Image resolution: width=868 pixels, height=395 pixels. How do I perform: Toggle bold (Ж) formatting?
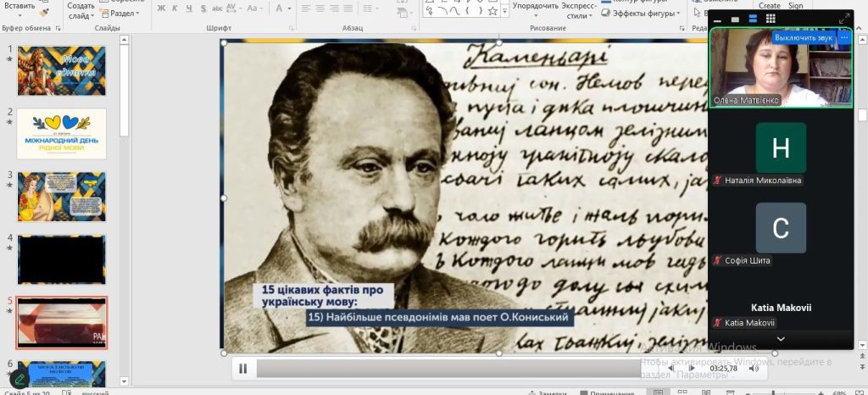(161, 8)
